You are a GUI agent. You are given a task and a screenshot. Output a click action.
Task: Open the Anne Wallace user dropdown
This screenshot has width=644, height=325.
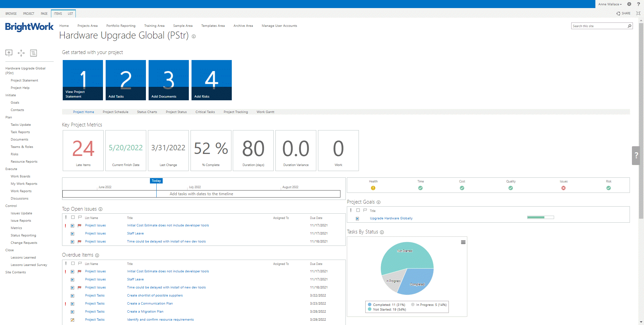610,4
